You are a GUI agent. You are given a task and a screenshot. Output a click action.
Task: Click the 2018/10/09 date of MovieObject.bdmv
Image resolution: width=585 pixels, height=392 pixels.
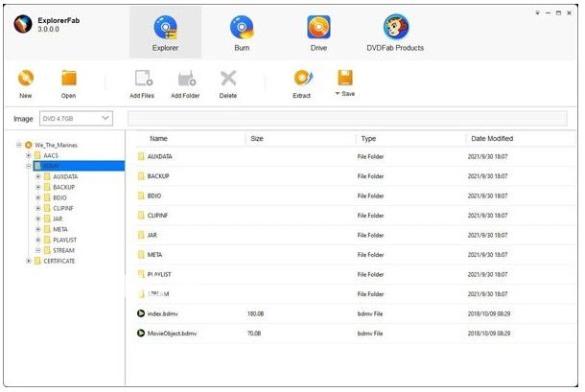click(x=489, y=334)
